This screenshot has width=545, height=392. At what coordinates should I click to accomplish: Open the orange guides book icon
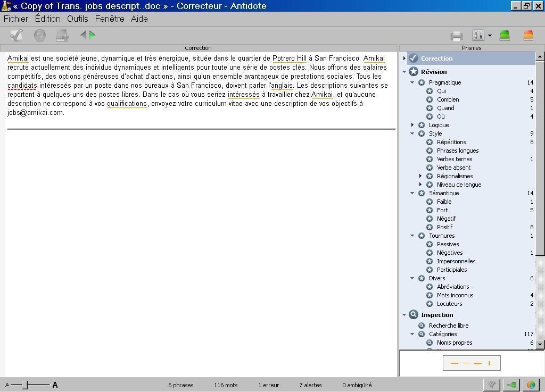tap(529, 35)
